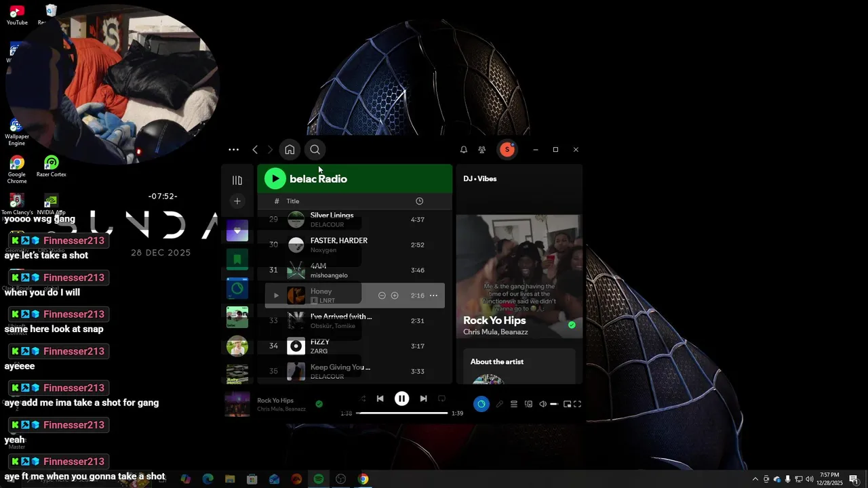Mute with the speaker icon
The height and width of the screenshot is (488, 868).
(542, 404)
